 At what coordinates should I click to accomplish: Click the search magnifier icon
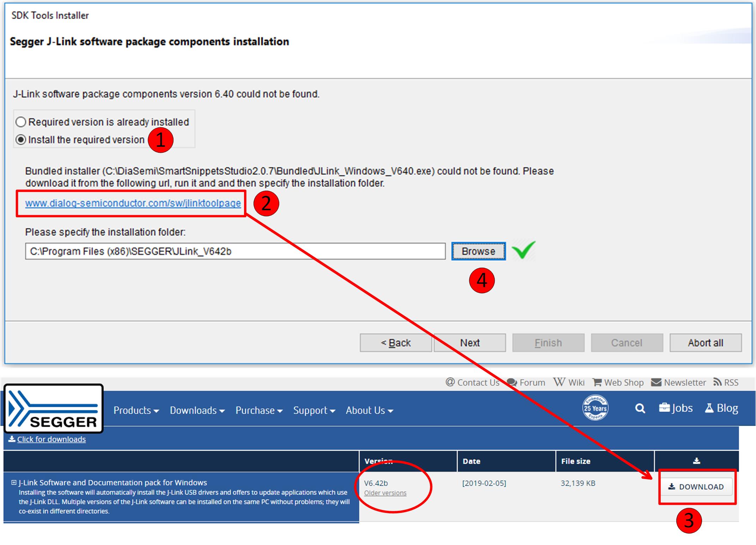point(640,408)
